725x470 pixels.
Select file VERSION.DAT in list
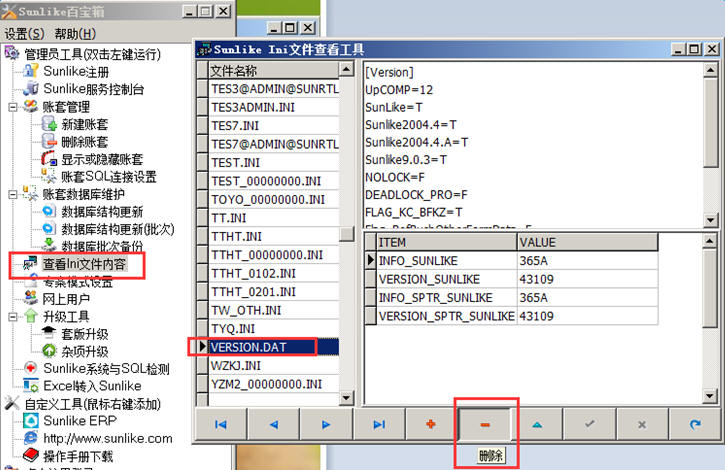274,347
